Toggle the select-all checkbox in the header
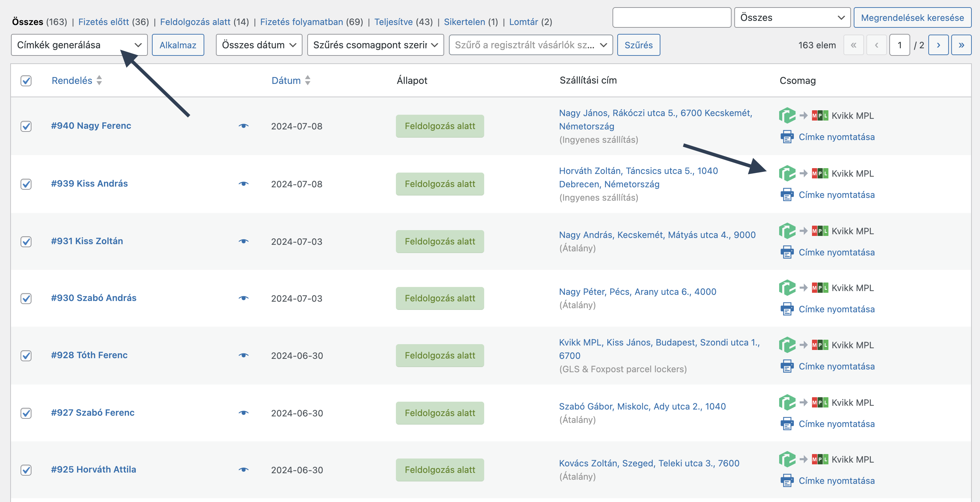980x502 pixels. 26,81
